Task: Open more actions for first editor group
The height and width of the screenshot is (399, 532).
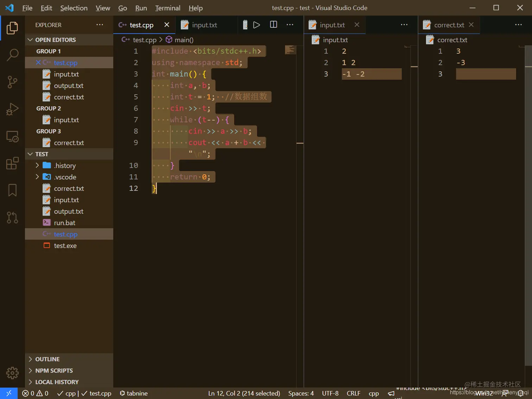Action: 290,25
